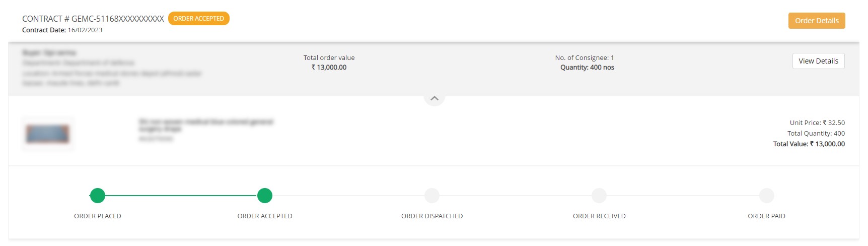Screen dimensions: 868x246
Task: Click the ORDER DISPATCHED text label
Action: tap(432, 216)
